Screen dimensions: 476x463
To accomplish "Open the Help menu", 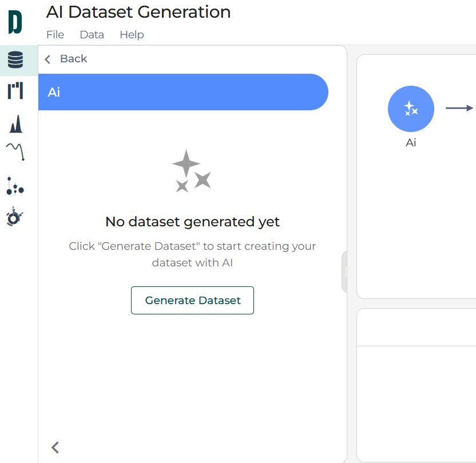I will coord(132,35).
